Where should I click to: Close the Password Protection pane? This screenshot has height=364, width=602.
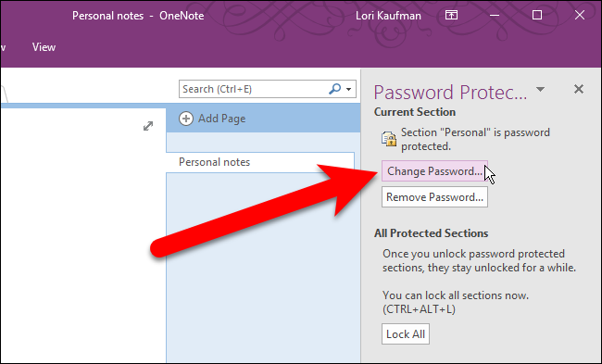click(579, 89)
